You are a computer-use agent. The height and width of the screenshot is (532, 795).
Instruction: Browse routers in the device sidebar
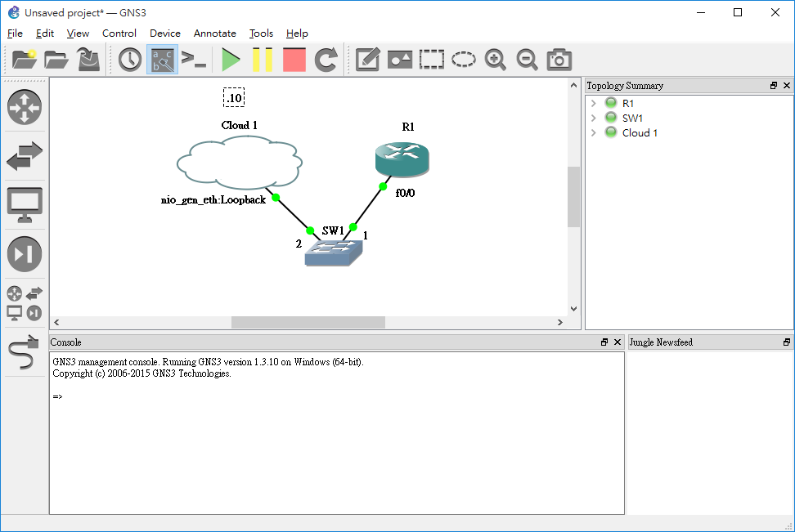(25, 107)
